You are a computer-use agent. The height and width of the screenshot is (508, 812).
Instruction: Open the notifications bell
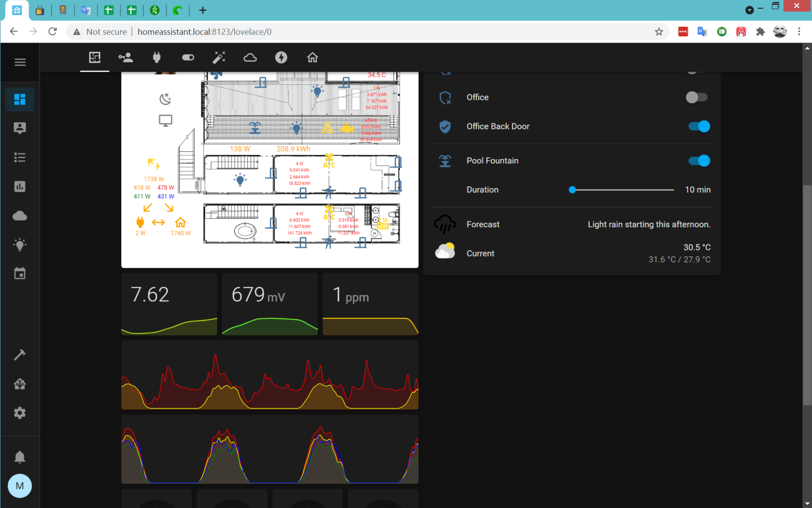(20, 457)
